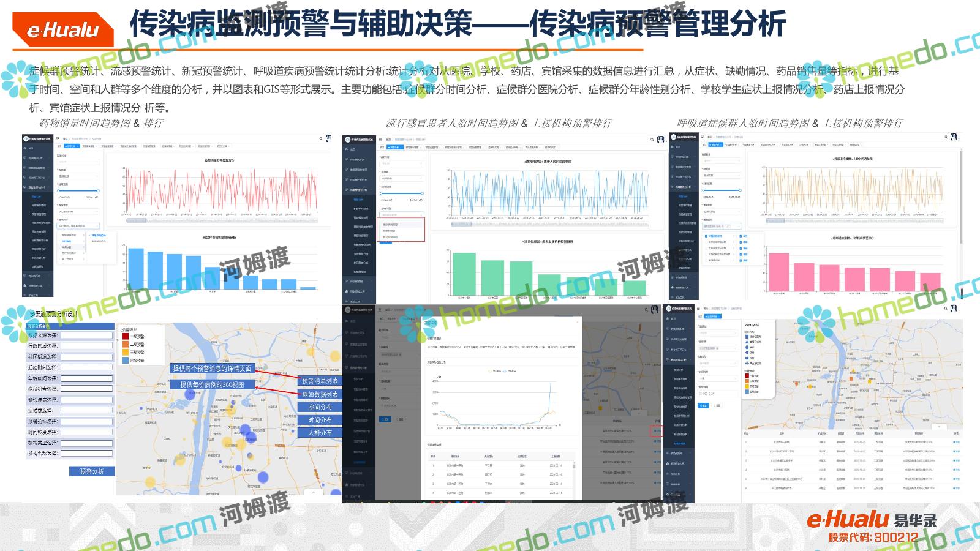Click the e-Hualu logo at top left
This screenshot has width=980, height=551.
tap(63, 29)
